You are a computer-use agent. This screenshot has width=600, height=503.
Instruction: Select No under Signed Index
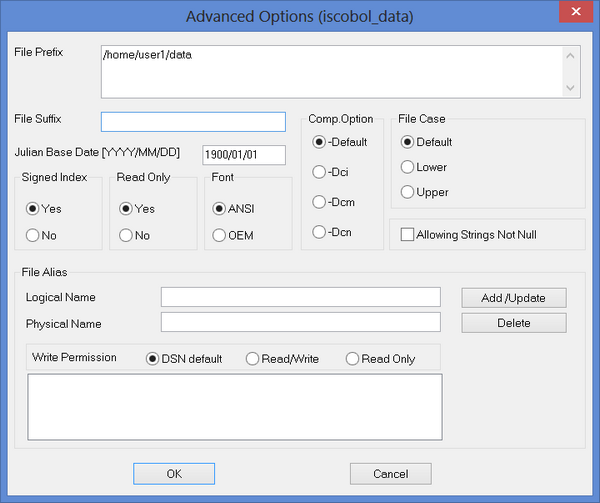coord(33,235)
